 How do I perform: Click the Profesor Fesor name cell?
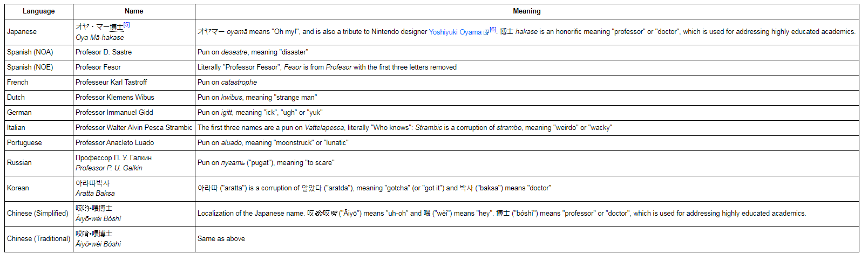pyautogui.click(x=134, y=67)
